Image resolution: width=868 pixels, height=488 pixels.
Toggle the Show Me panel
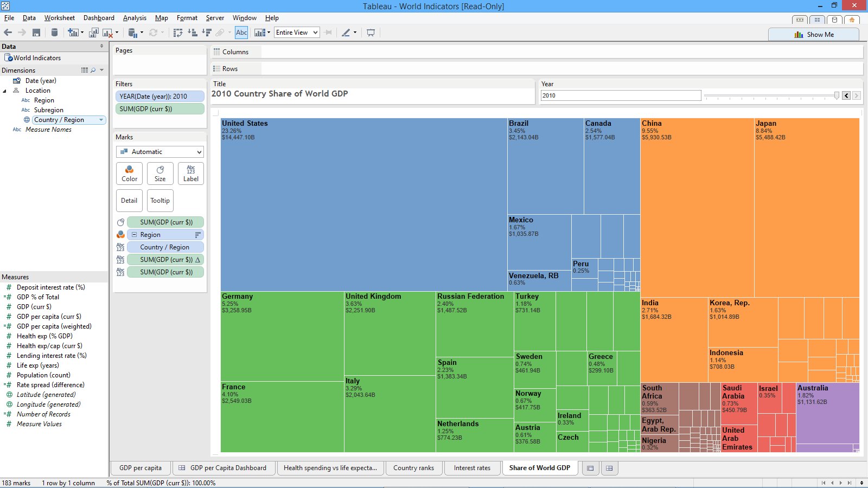814,35
